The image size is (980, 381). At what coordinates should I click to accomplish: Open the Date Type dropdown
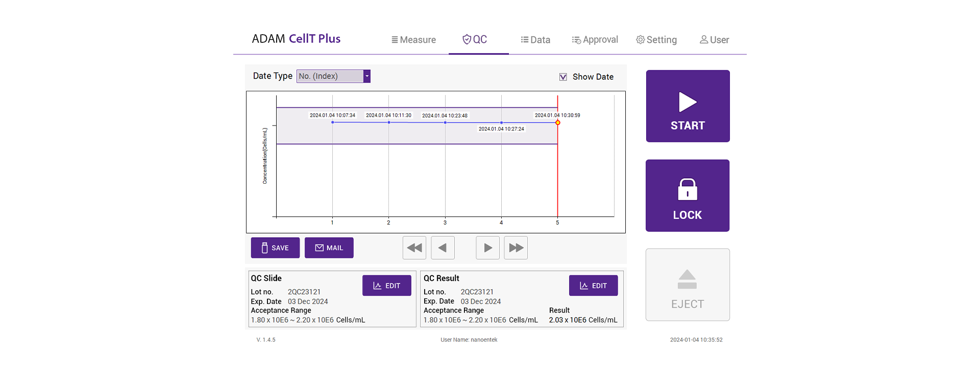(x=330, y=77)
